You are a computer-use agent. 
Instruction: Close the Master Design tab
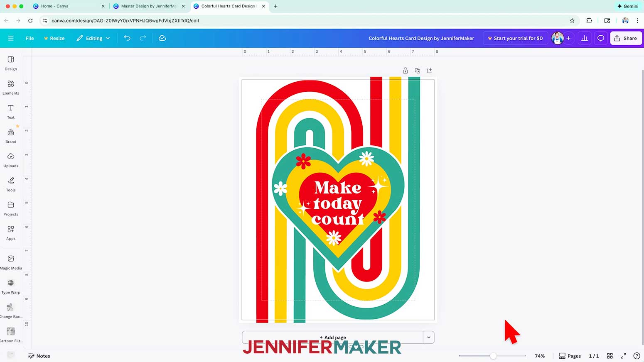tap(183, 6)
